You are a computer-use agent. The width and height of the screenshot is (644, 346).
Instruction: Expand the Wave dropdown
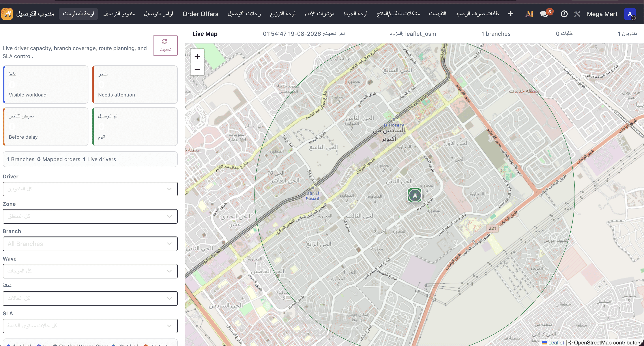(x=90, y=271)
